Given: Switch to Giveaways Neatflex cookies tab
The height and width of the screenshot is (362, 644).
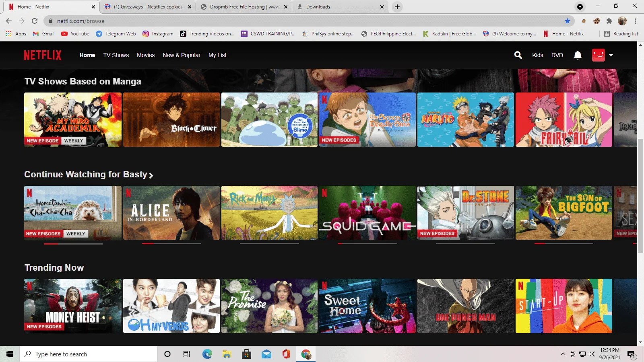Looking at the screenshot, I should pyautogui.click(x=148, y=7).
